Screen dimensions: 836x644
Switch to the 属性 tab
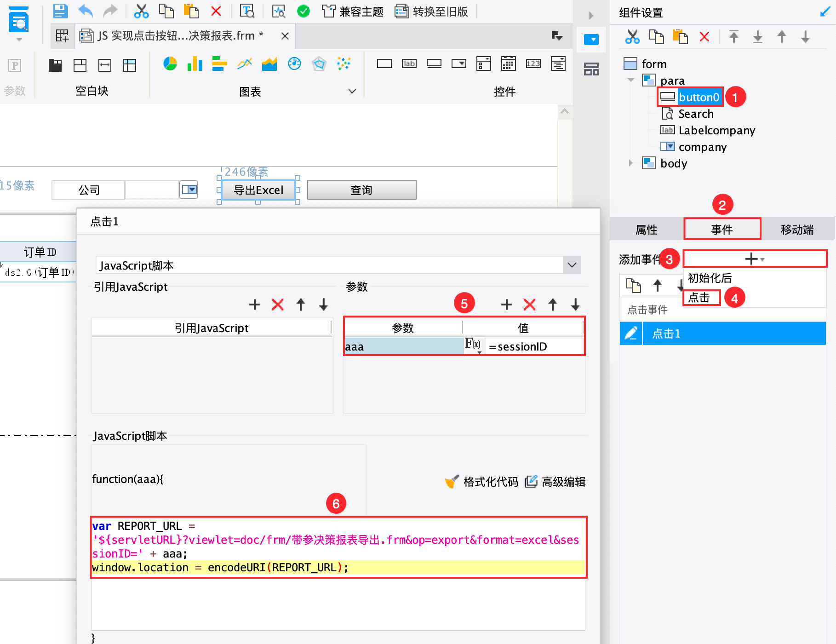click(x=646, y=230)
